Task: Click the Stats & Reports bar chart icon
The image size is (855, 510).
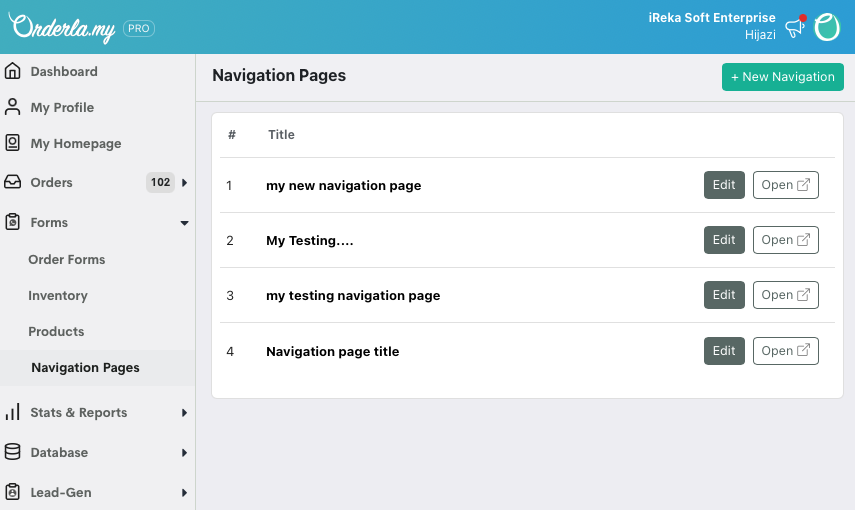Action: point(13,412)
